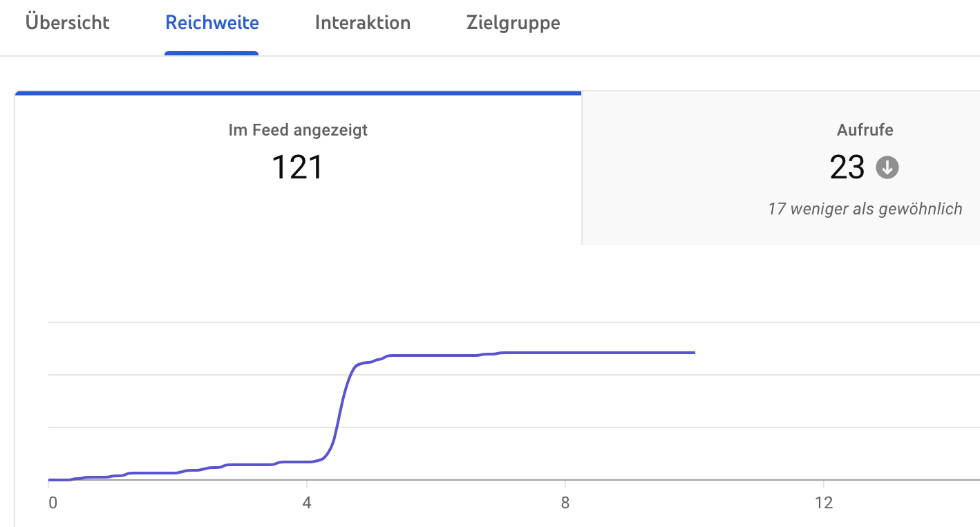This screenshot has width=980, height=527.
Task: Click the Aufrufe heading label
Action: [x=865, y=129]
